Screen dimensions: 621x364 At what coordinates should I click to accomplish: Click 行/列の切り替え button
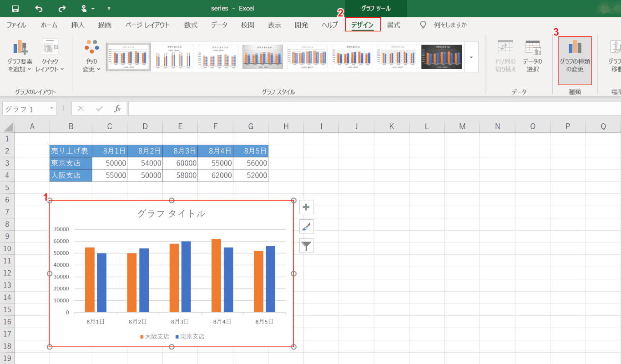(x=505, y=56)
